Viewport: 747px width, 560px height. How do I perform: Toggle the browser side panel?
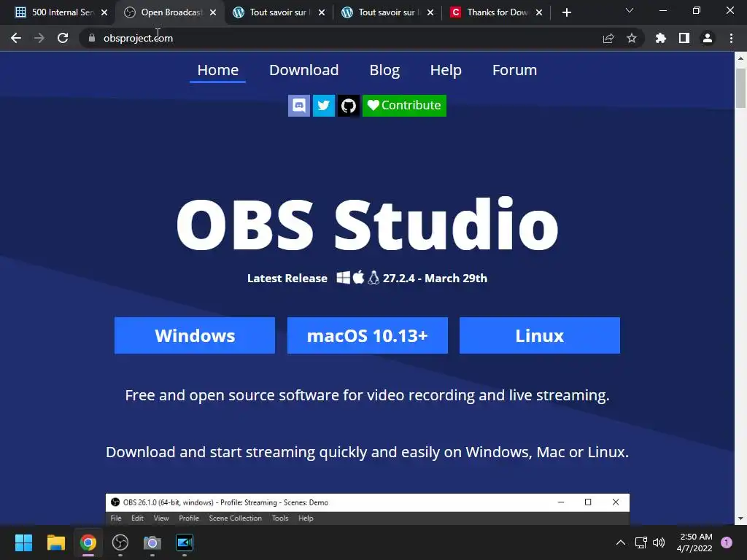pyautogui.click(x=684, y=38)
